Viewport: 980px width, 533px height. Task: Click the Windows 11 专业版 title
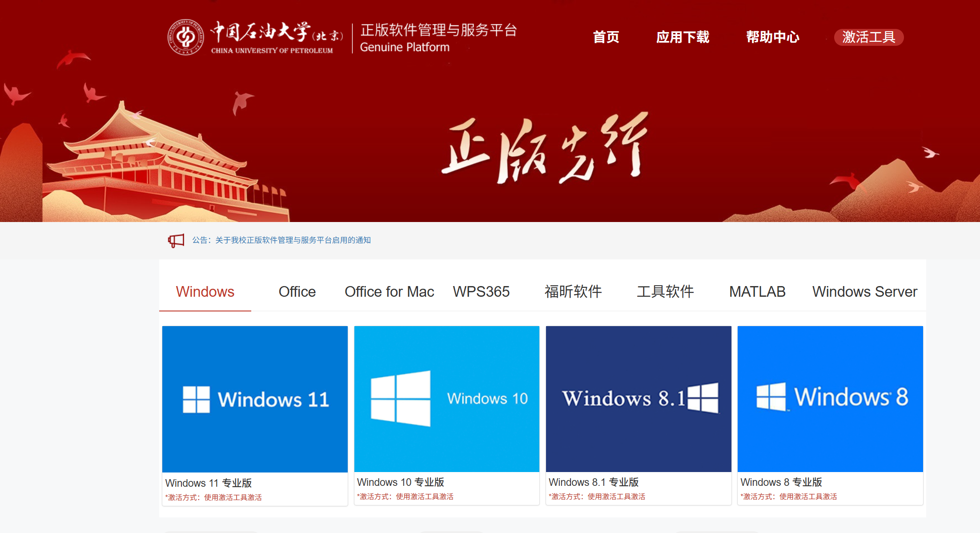[209, 483]
